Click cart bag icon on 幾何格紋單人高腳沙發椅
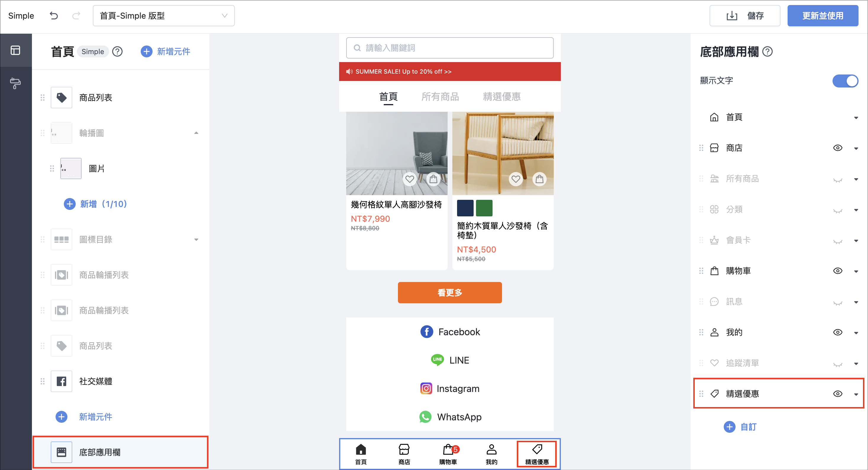 433,179
